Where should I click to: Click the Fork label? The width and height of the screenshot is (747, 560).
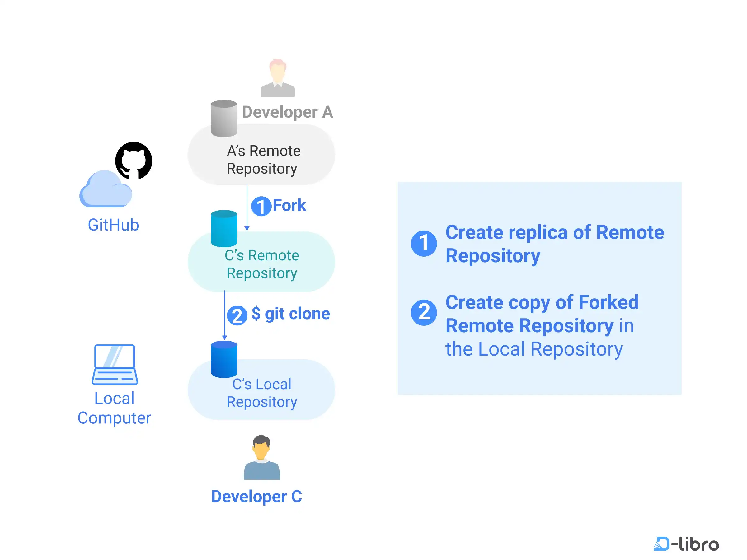tap(289, 205)
